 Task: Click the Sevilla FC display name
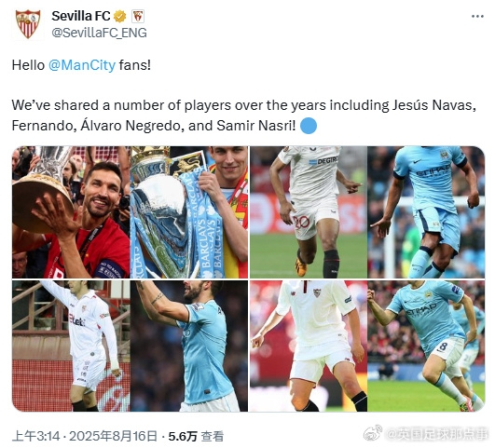pos(81,16)
